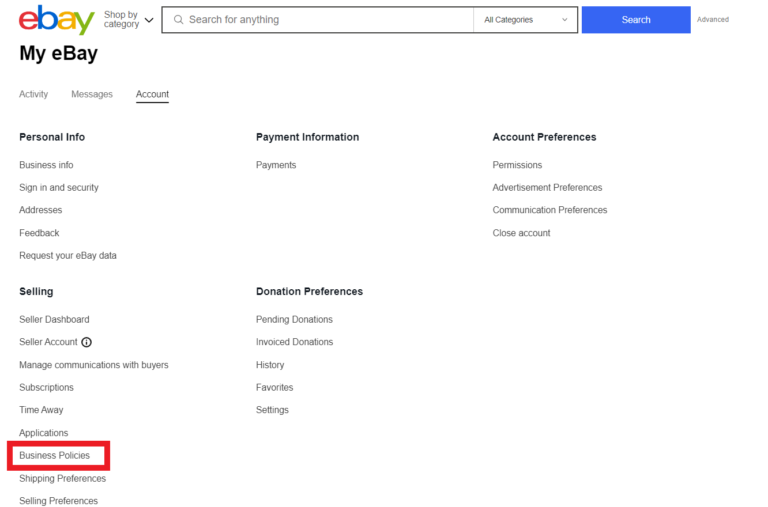
Task: Open the Close account link
Action: pos(521,233)
